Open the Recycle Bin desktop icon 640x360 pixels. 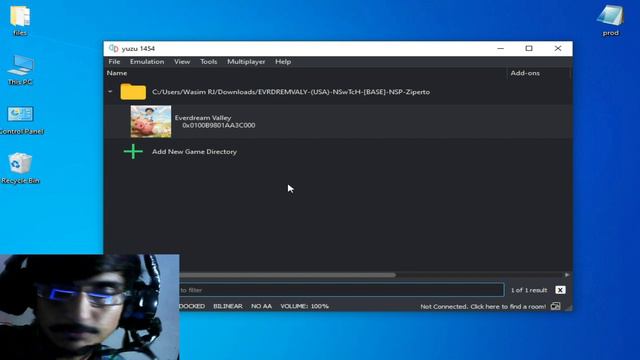pyautogui.click(x=20, y=168)
